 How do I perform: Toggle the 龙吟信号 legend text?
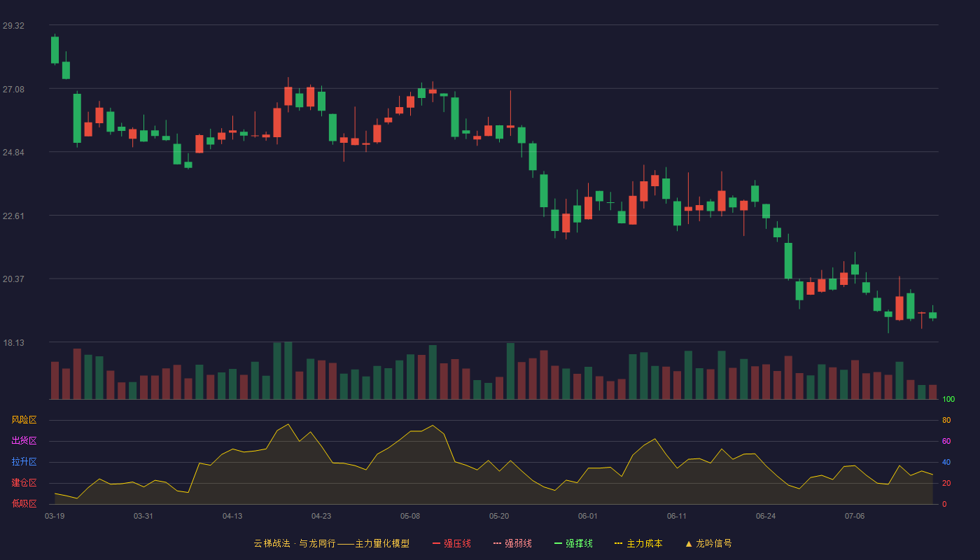click(x=713, y=543)
